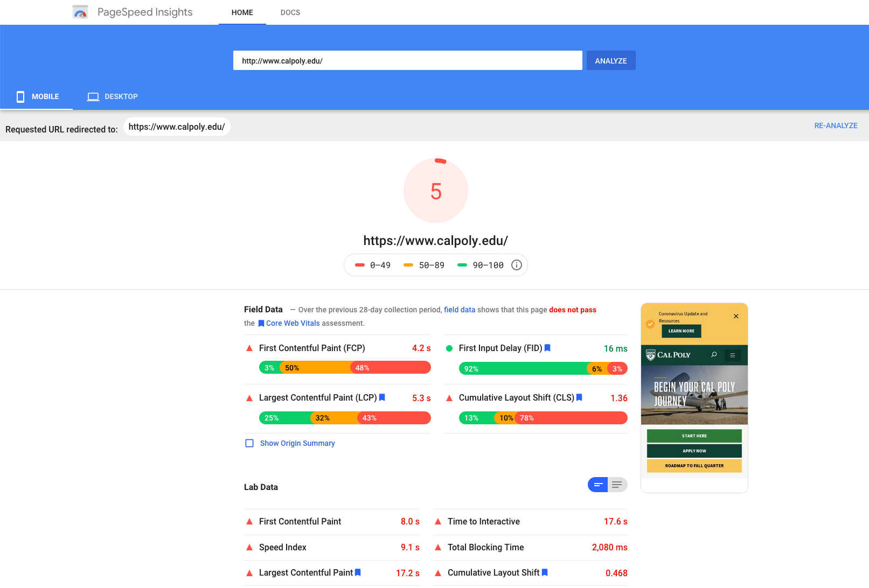The height and width of the screenshot is (588, 869).
Task: Click the URL input field
Action: point(408,60)
